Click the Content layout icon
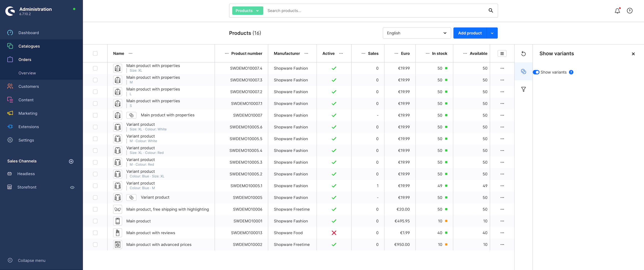The height and width of the screenshot is (270, 644). click(x=10, y=100)
